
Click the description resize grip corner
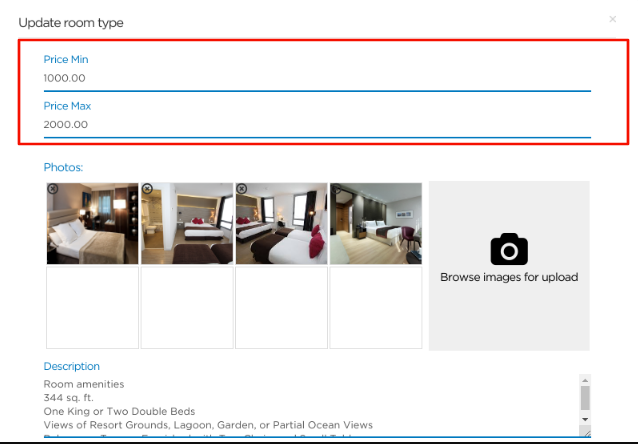point(586,433)
